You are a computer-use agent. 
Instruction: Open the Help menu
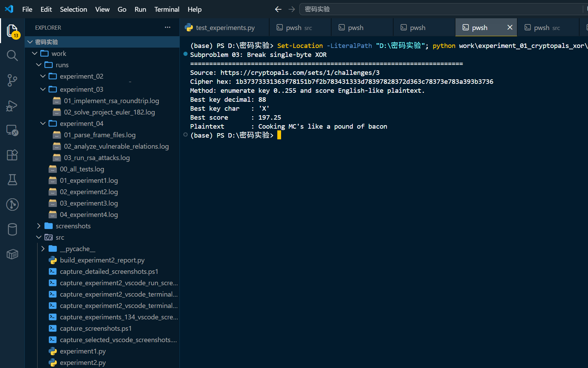195,9
